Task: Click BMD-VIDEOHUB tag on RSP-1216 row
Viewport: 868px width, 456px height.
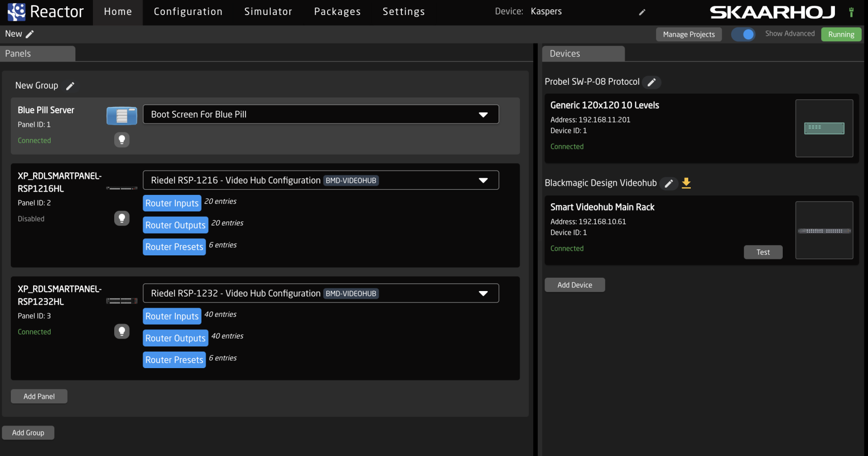Action: [x=351, y=180]
